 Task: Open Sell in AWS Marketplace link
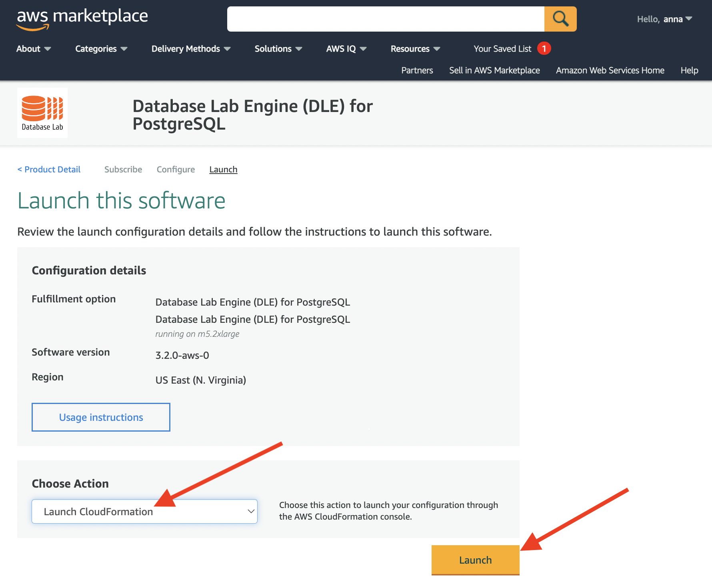[x=494, y=70]
